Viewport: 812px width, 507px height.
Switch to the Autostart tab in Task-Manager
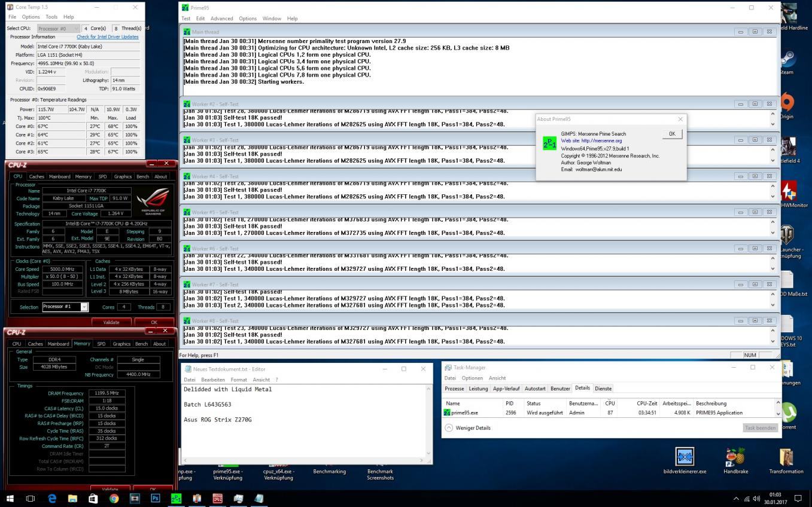point(535,389)
